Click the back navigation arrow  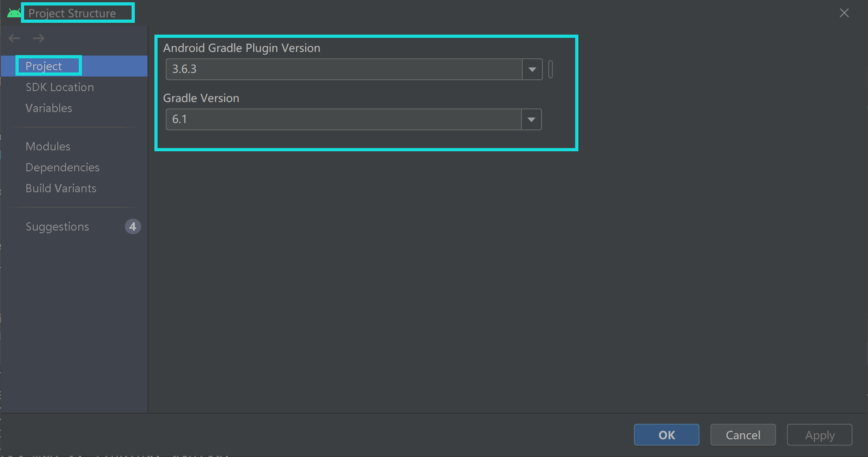click(x=14, y=38)
